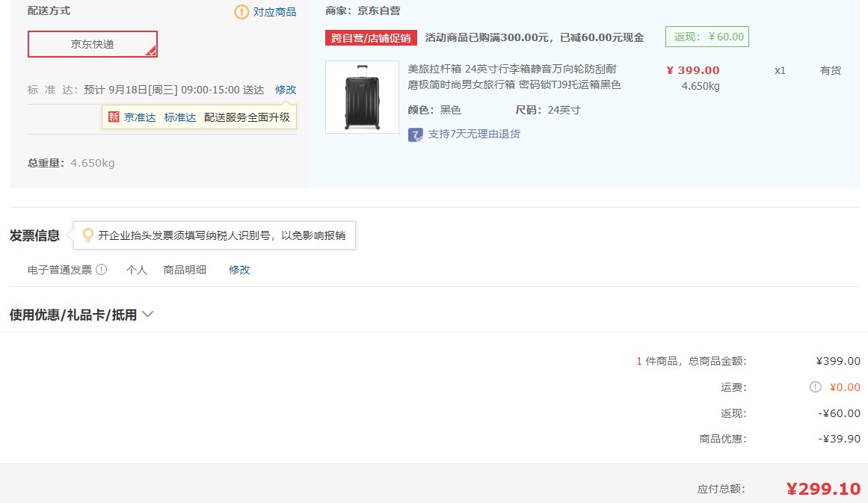This screenshot has height=503, width=868.
Task: Click the 电子普通发票 text
Action: coord(60,270)
